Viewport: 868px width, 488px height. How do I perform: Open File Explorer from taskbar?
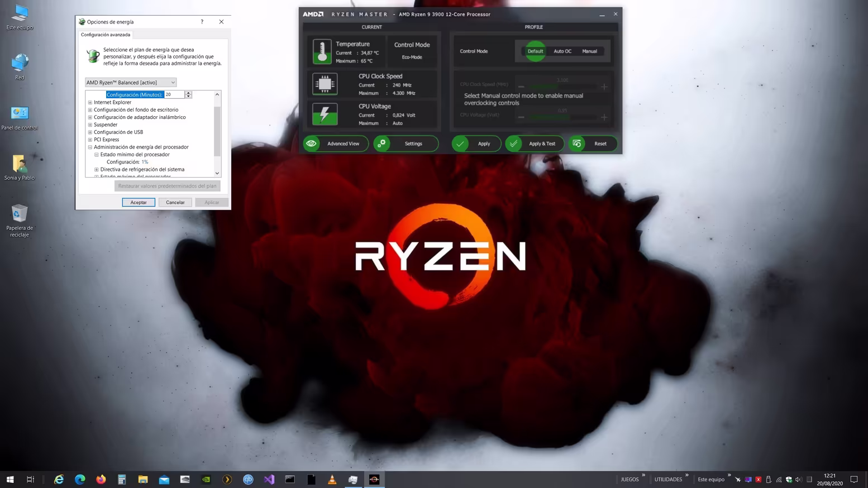[143, 480]
